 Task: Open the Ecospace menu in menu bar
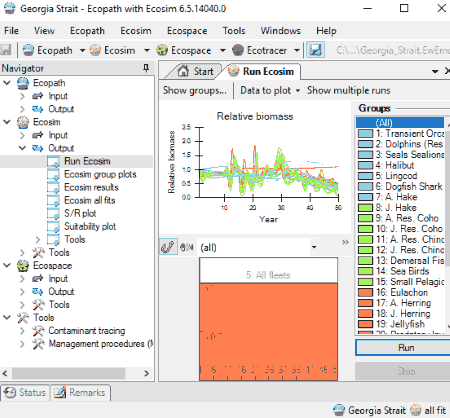(187, 31)
